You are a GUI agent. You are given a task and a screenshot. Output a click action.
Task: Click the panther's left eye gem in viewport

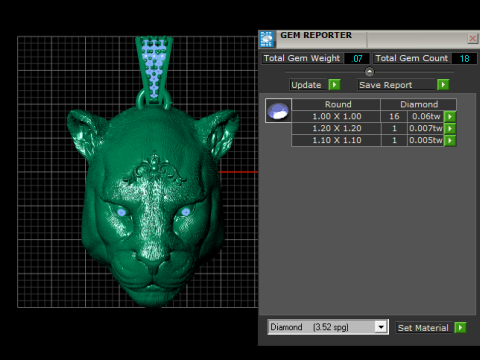click(121, 212)
